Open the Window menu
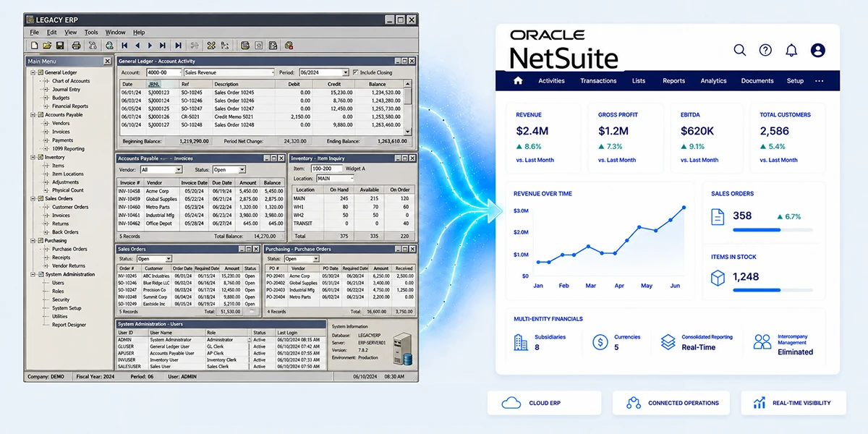 (116, 33)
